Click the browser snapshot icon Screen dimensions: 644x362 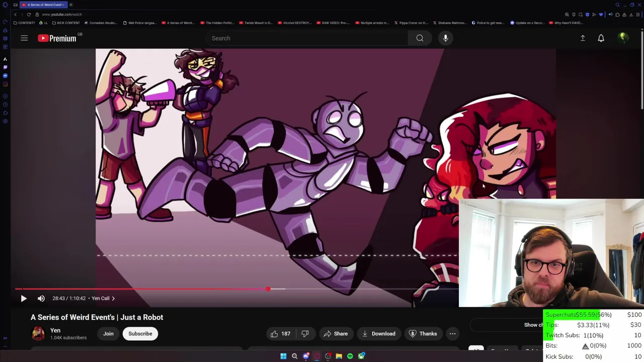[581, 15]
